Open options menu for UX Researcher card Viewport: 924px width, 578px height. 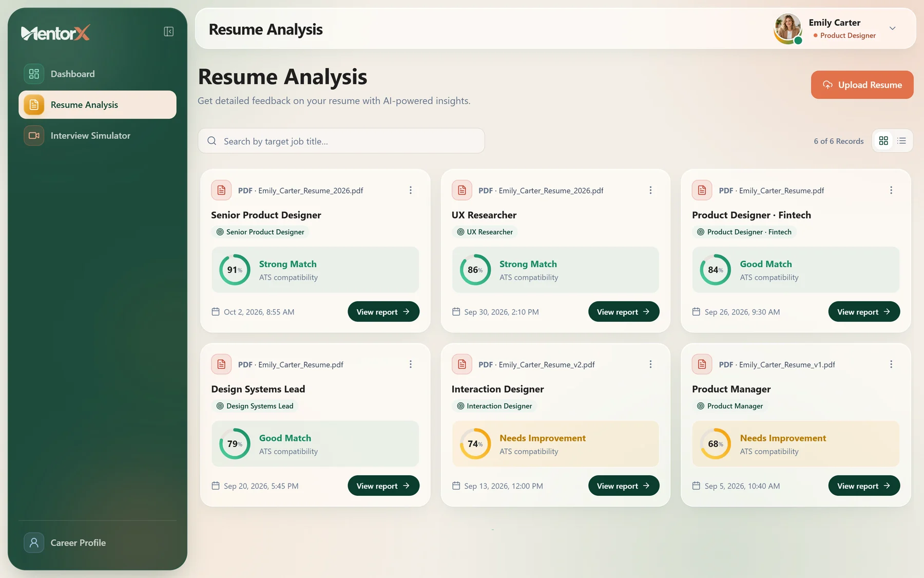(x=650, y=190)
